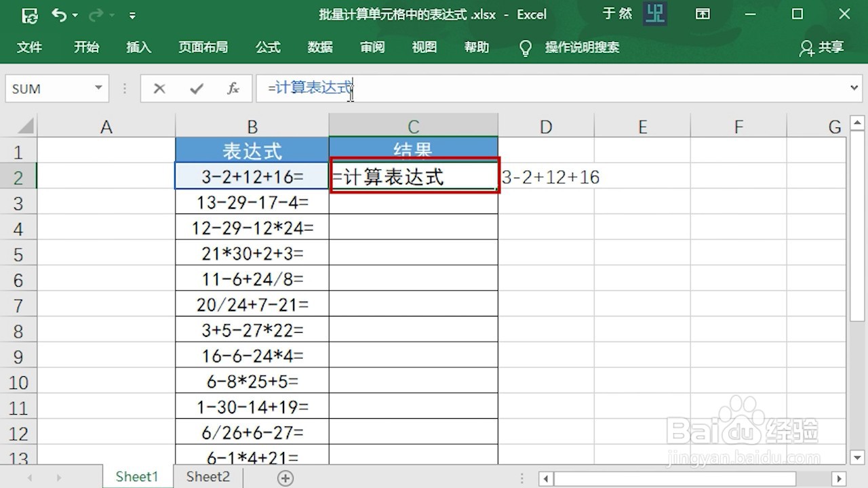Expand the formula bar with its chevron
The image size is (868, 488).
pyautogui.click(x=855, y=88)
